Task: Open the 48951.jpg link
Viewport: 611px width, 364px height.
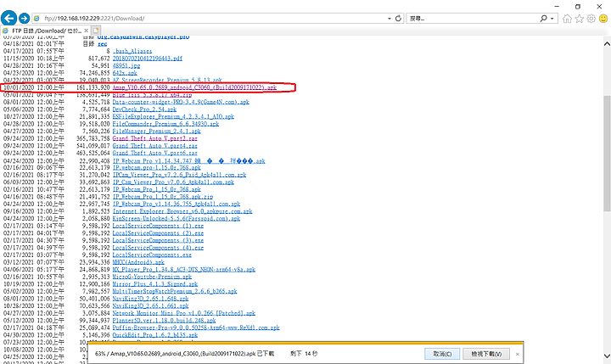Action: [x=126, y=66]
